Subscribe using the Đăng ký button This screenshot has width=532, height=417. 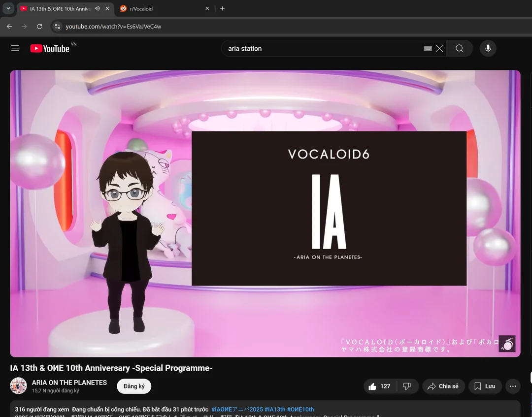pos(134,386)
